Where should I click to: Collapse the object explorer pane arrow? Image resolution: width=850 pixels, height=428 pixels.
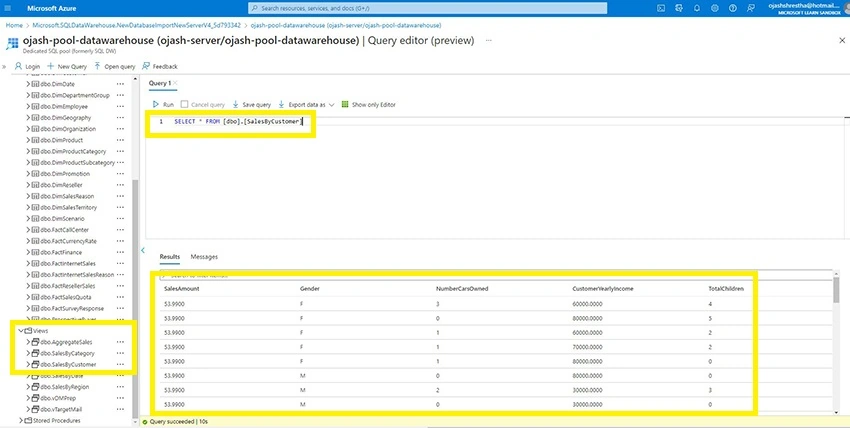coord(143,250)
